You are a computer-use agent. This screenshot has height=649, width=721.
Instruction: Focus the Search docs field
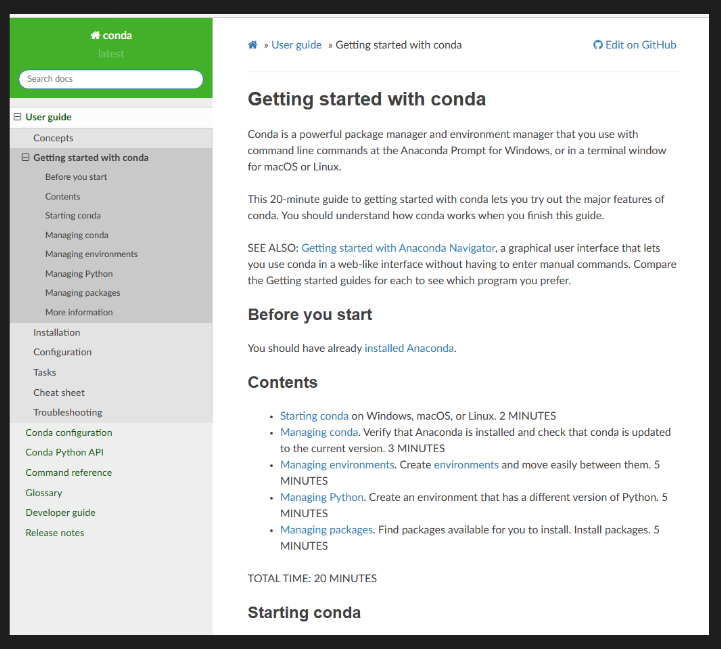[111, 79]
